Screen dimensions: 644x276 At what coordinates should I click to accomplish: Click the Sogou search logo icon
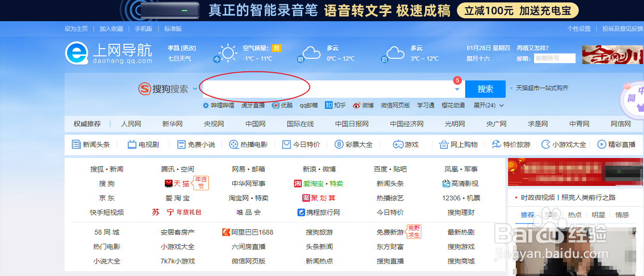(x=145, y=89)
